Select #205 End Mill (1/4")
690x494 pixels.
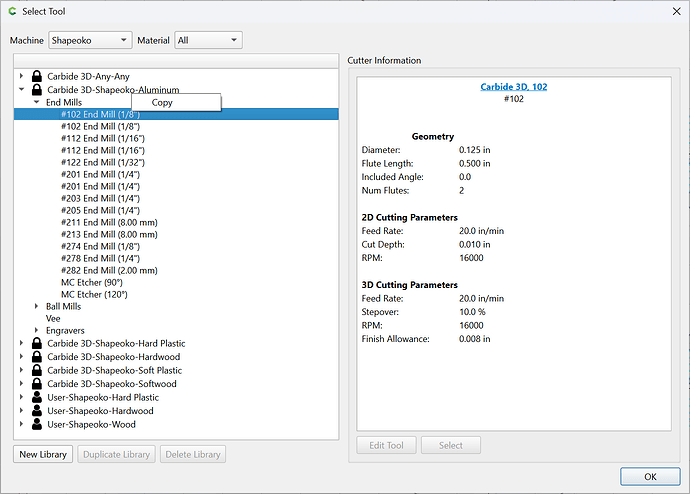(x=100, y=210)
